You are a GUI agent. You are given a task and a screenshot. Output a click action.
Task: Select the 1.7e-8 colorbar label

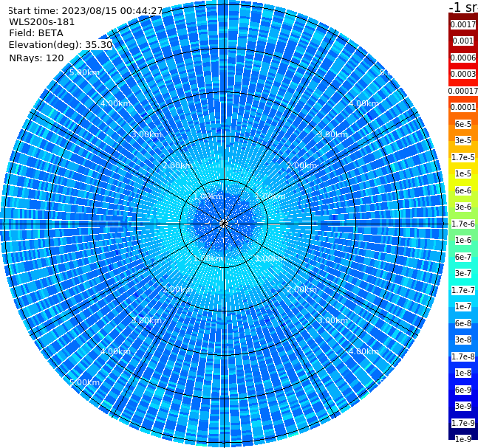pyautogui.click(x=463, y=356)
